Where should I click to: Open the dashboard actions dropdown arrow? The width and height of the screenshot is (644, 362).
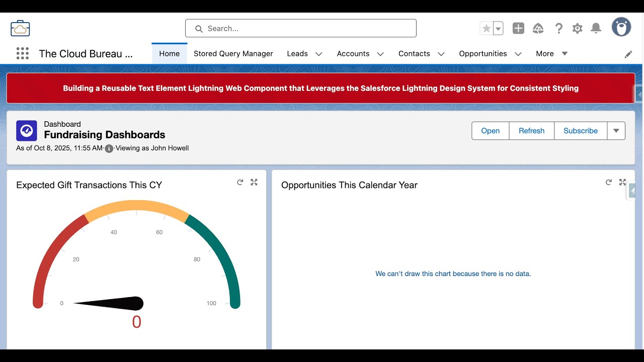(616, 131)
